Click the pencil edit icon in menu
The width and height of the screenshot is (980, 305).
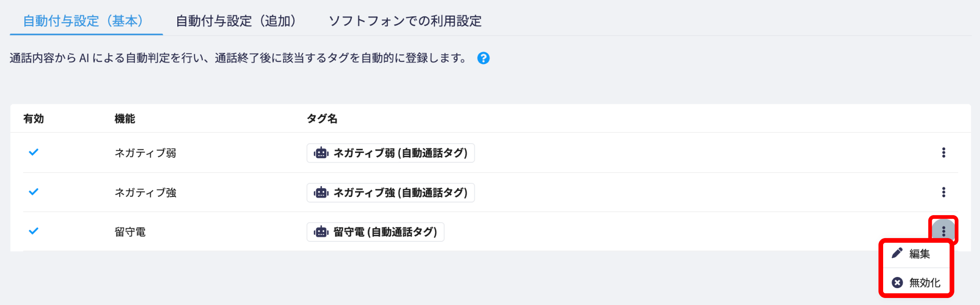[x=897, y=254]
